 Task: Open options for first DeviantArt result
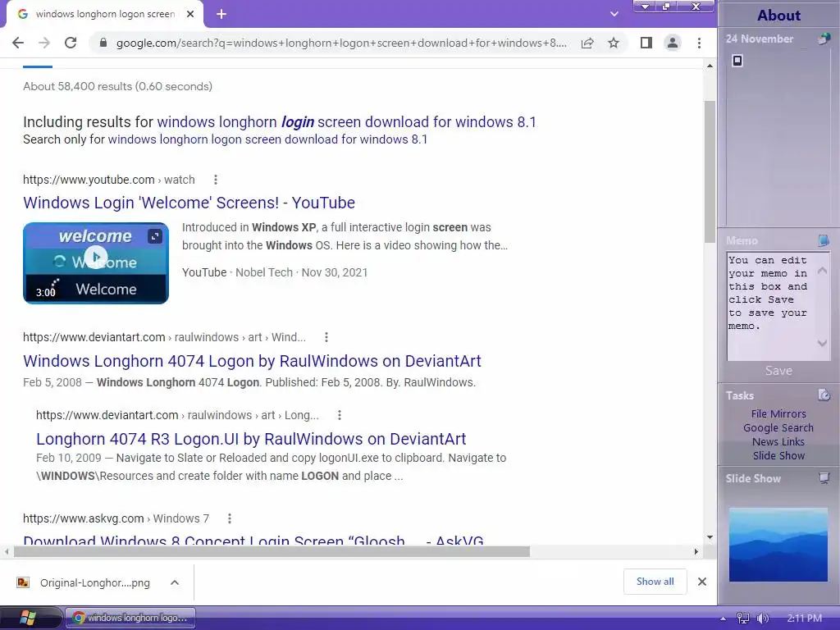point(326,337)
